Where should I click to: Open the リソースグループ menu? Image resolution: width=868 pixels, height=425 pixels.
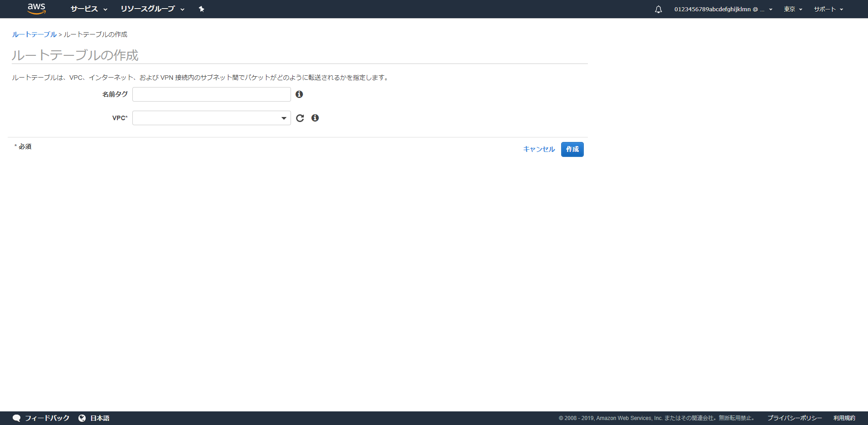tap(152, 9)
